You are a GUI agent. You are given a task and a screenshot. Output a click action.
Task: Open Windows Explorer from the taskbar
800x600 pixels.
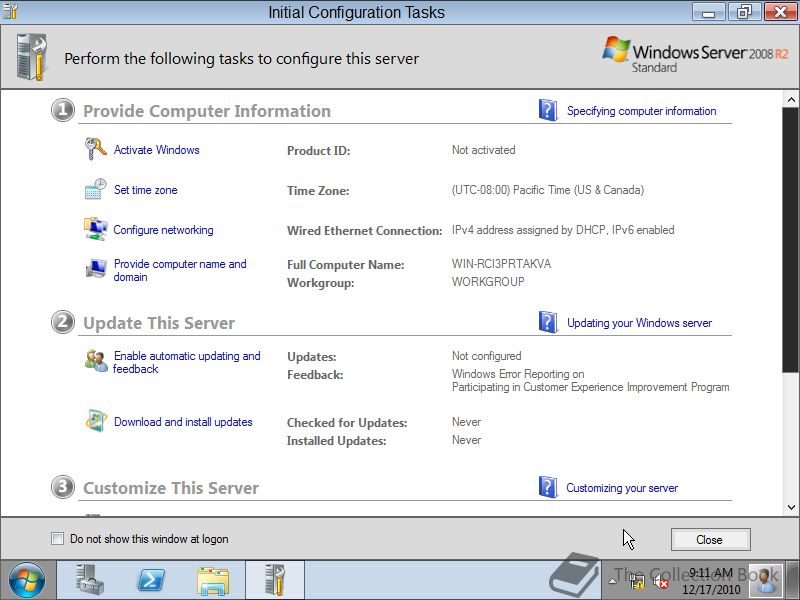coord(213,581)
